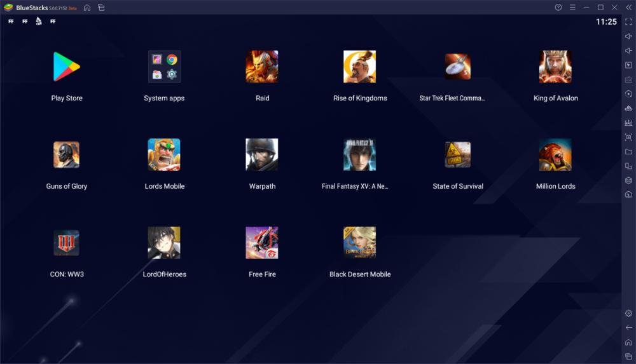The width and height of the screenshot is (636, 364).
Task: Open the help question mark icon
Action: pos(558,7)
